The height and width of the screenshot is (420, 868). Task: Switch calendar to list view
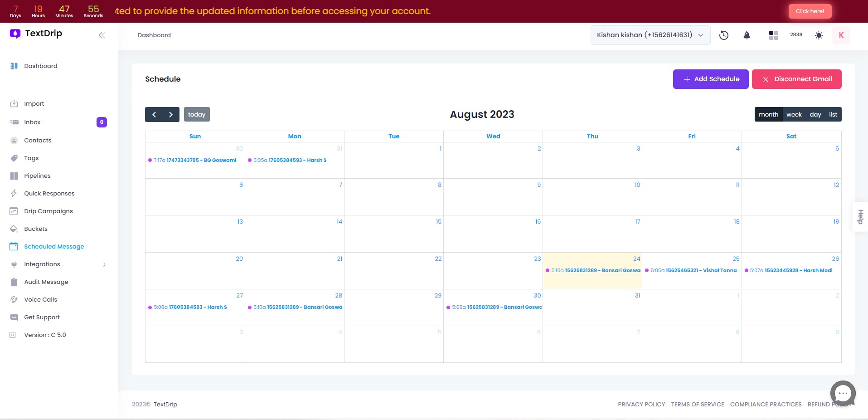point(833,115)
